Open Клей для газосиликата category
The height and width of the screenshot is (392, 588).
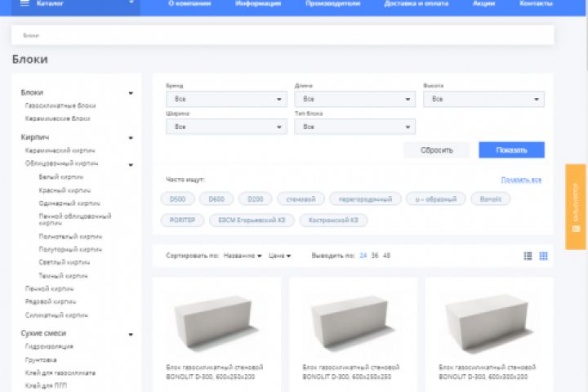pyautogui.click(x=60, y=373)
